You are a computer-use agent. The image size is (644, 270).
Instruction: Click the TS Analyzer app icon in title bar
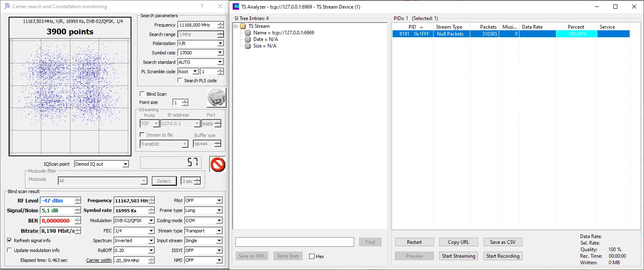(x=236, y=7)
